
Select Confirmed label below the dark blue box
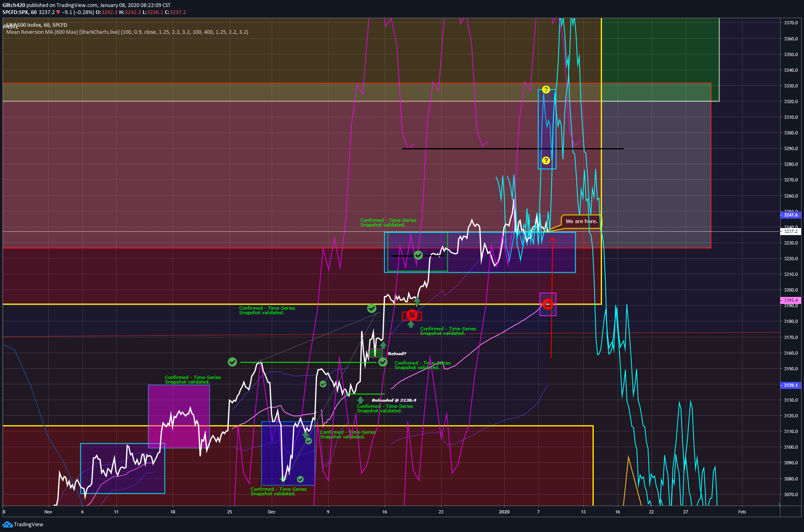point(279,492)
